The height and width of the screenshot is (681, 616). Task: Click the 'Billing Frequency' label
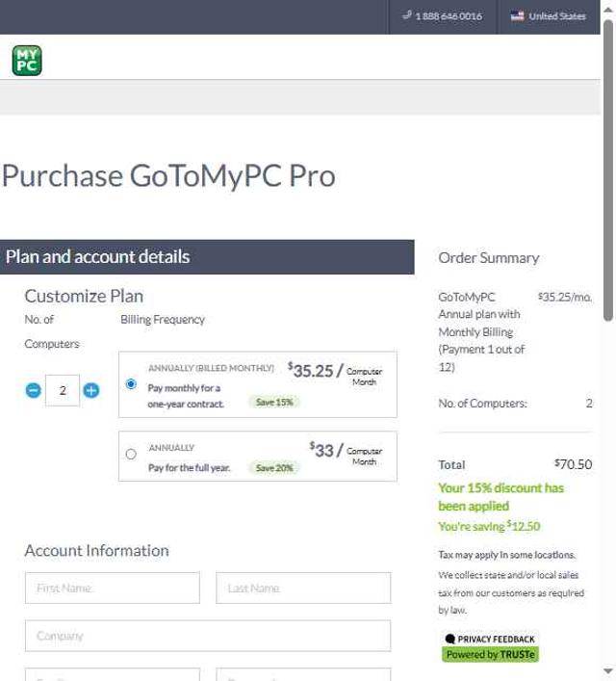point(163,320)
